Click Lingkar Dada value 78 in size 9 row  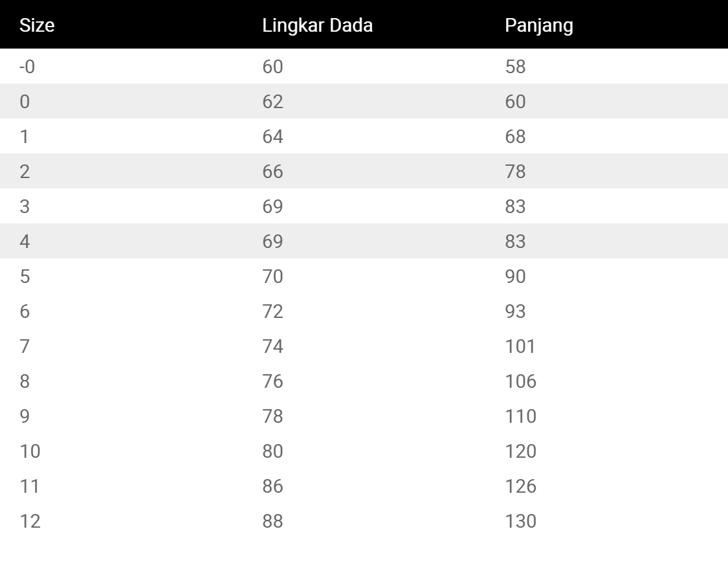(272, 416)
